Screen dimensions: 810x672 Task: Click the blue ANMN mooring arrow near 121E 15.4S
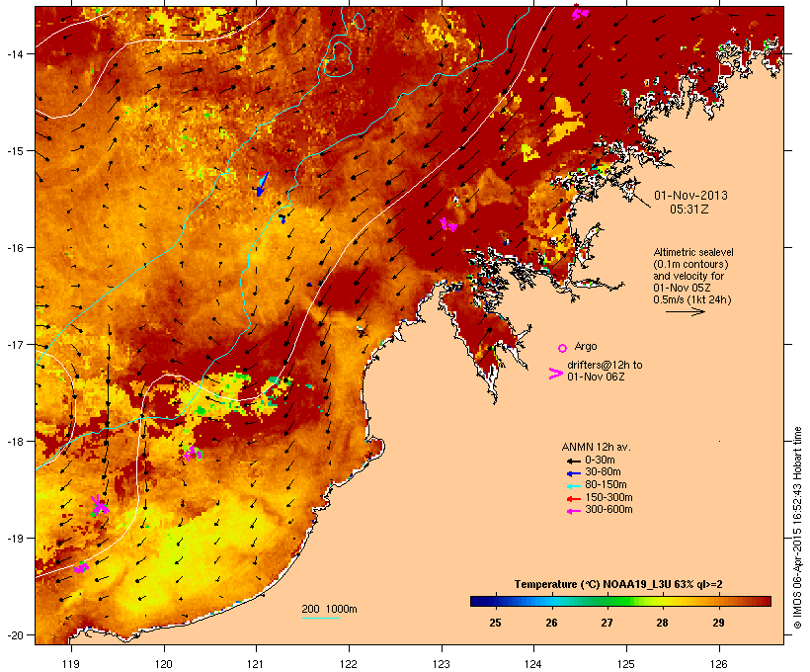[262, 184]
